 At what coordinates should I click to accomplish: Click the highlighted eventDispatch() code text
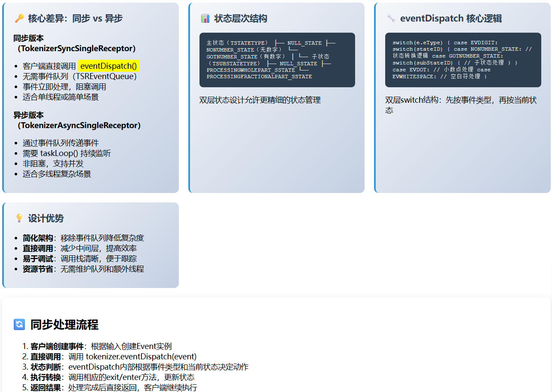tap(109, 66)
